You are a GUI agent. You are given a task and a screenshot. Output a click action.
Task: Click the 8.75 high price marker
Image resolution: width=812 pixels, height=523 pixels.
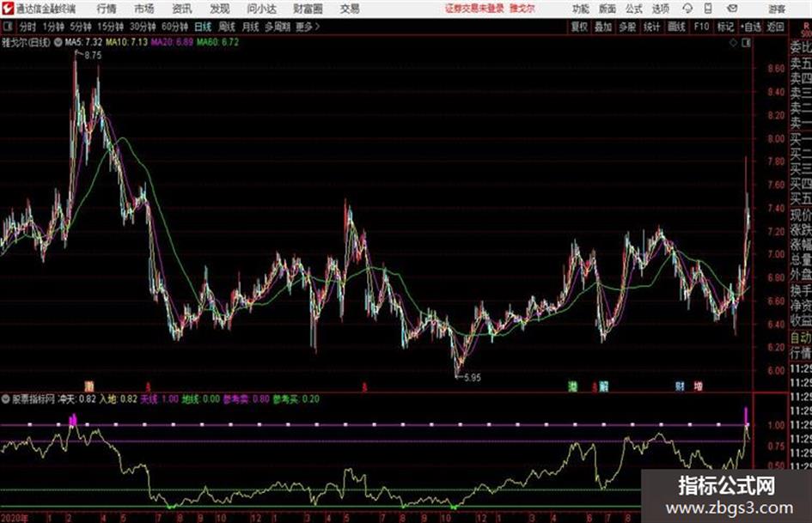pos(93,56)
